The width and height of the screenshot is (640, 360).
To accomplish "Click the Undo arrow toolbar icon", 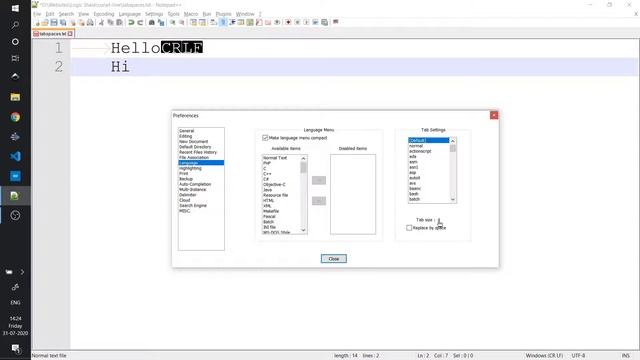I will pyautogui.click(x=131, y=22).
